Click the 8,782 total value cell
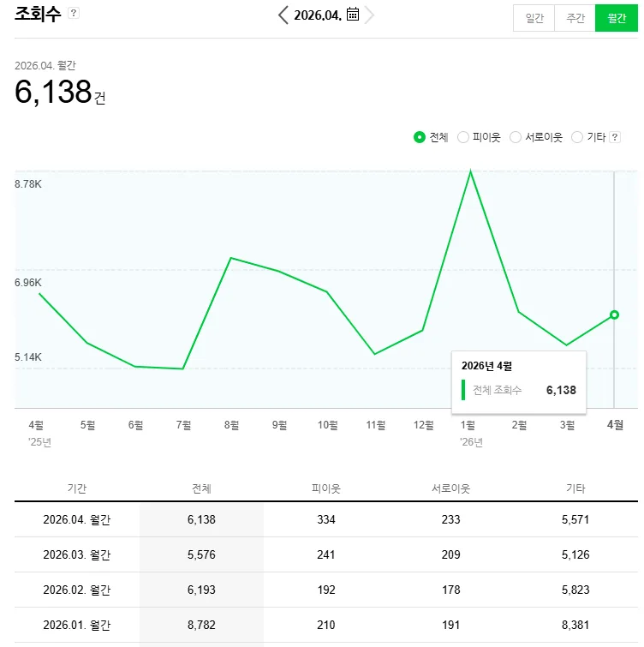644x647 pixels. (x=201, y=625)
